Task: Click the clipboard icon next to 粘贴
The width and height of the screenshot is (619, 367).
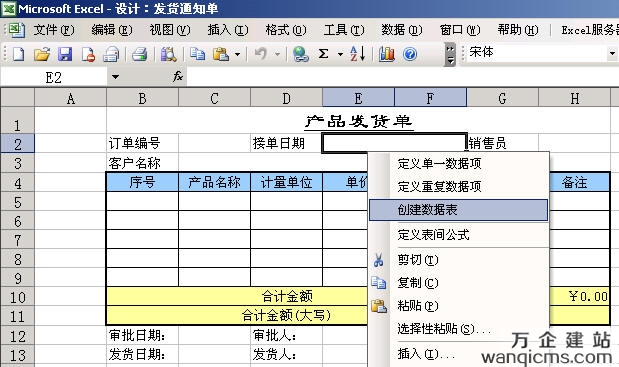Action: pyautogui.click(x=379, y=306)
